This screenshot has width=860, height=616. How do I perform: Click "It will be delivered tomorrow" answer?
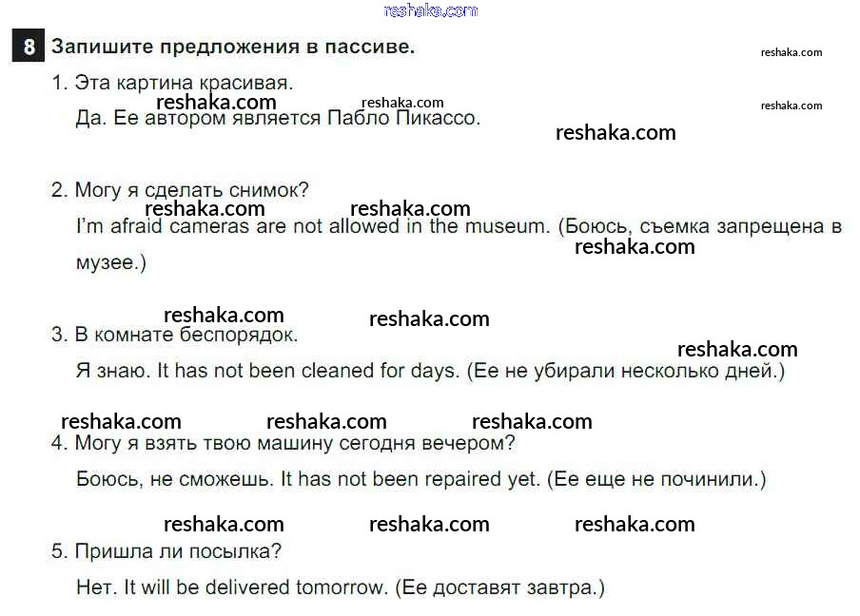[x=256, y=587]
